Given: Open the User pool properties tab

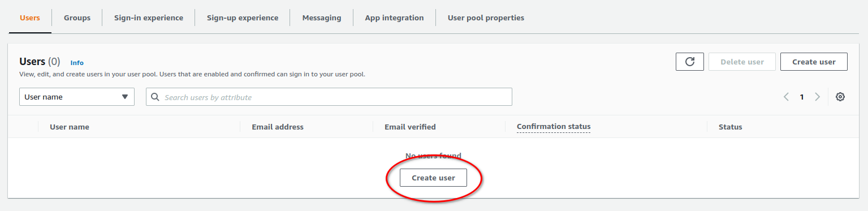Looking at the screenshot, I should tap(486, 18).
